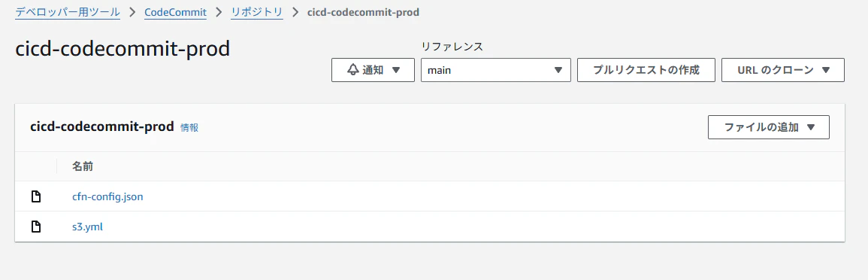Open the cfn-config.json file
868x280 pixels.
point(108,196)
